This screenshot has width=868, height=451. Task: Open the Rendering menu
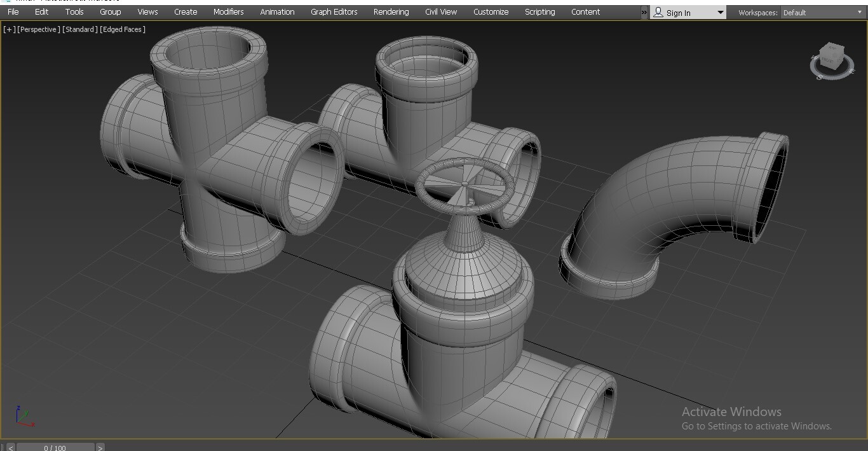tap(391, 11)
